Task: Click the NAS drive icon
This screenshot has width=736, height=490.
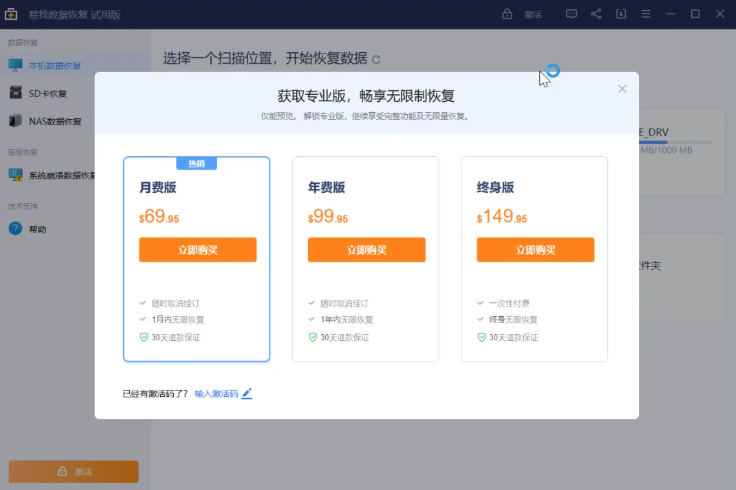Action: pyautogui.click(x=15, y=121)
